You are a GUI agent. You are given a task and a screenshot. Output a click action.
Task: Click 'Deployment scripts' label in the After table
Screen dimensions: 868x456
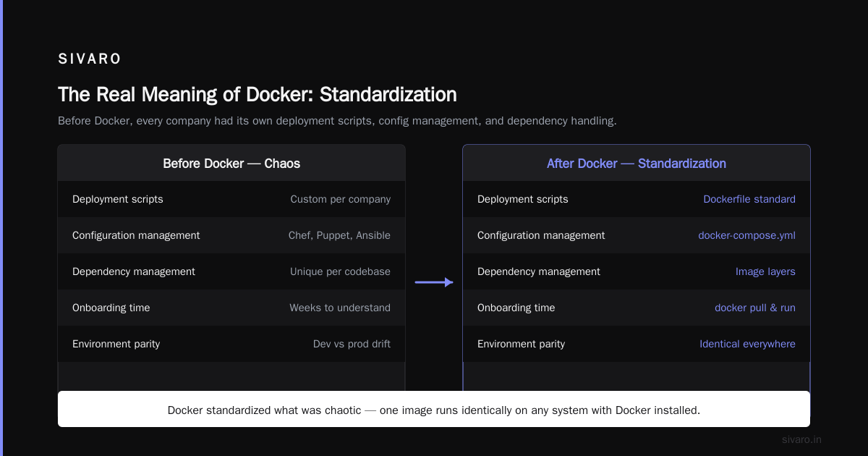click(x=523, y=199)
